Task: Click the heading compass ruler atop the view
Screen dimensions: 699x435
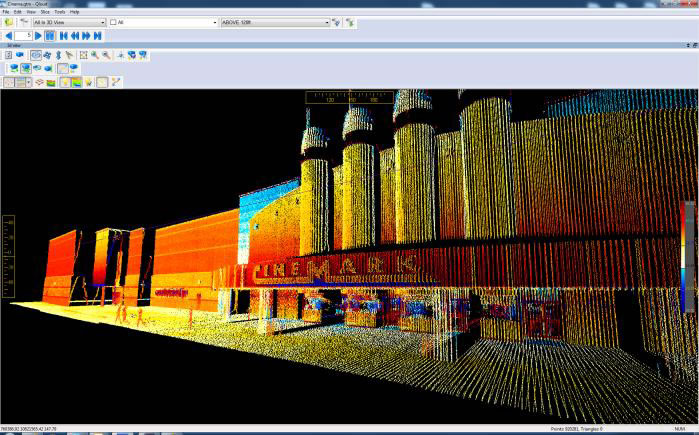Action: 350,97
